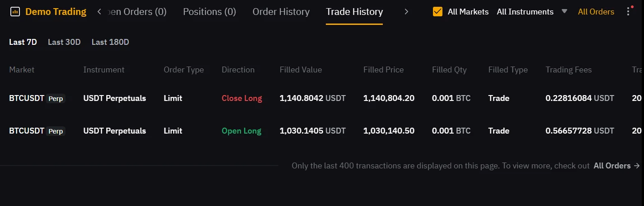The width and height of the screenshot is (644, 206).
Task: Click the Demo Trading chart icon
Action: tap(15, 12)
